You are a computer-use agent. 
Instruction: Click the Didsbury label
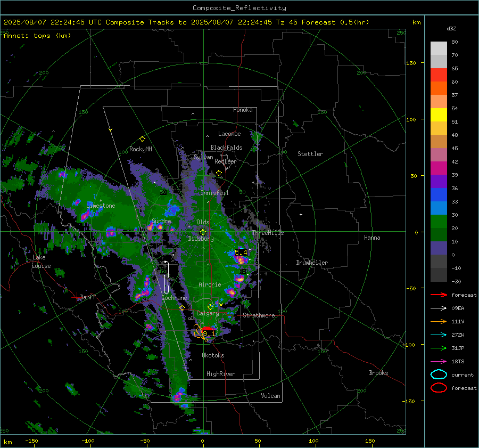coord(201,239)
